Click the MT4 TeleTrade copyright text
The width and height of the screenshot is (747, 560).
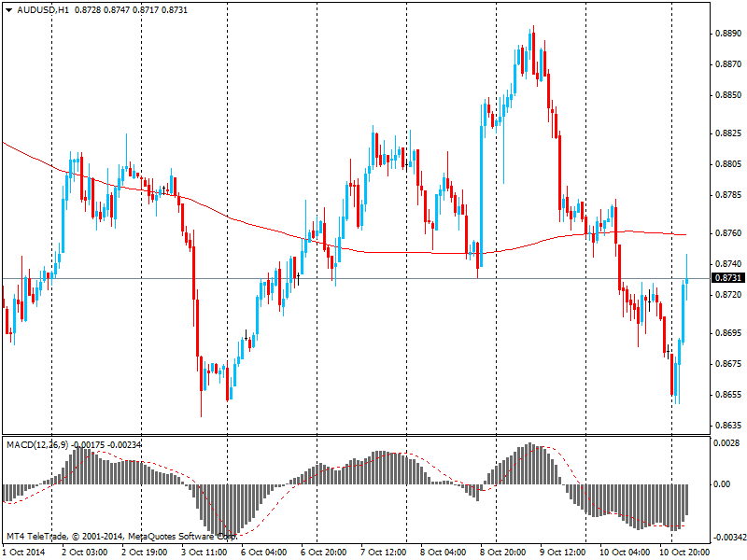121,537
